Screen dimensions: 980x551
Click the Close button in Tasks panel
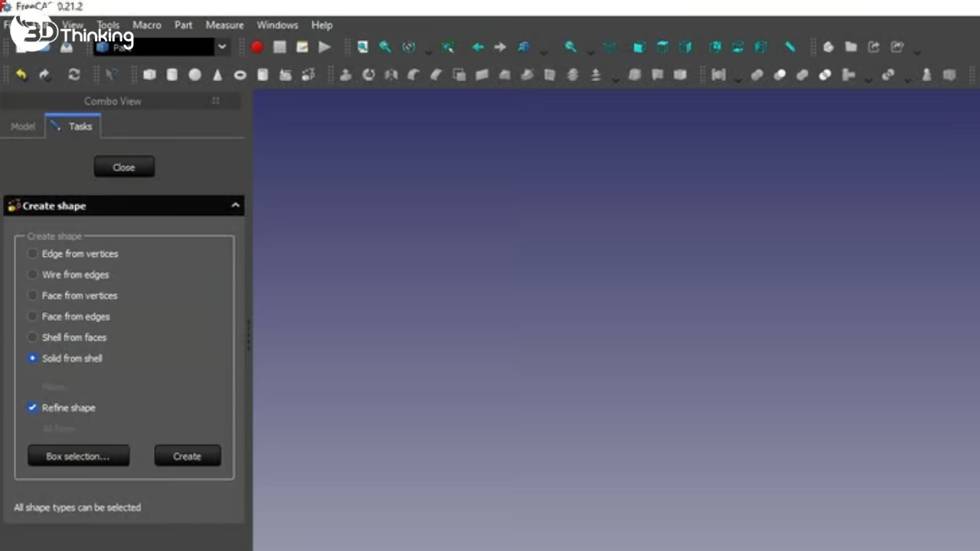coord(124,167)
